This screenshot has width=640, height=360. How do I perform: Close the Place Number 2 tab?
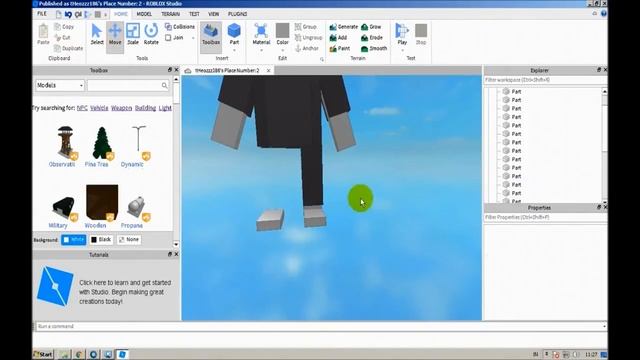click(x=269, y=71)
